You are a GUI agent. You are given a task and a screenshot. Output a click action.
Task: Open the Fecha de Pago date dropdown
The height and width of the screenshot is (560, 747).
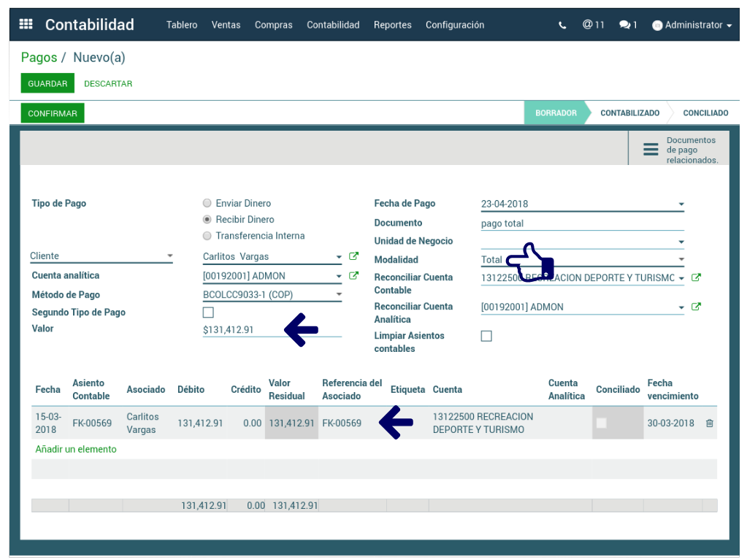click(681, 204)
